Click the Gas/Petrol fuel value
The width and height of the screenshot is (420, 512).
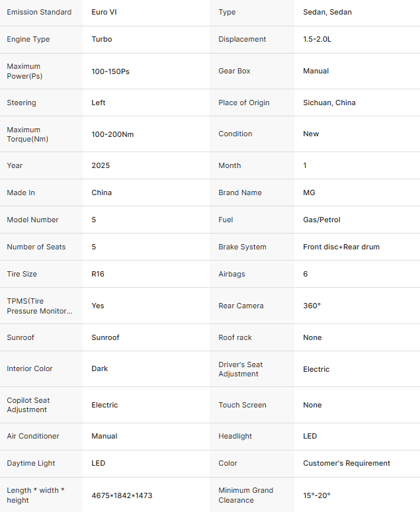pos(321,220)
